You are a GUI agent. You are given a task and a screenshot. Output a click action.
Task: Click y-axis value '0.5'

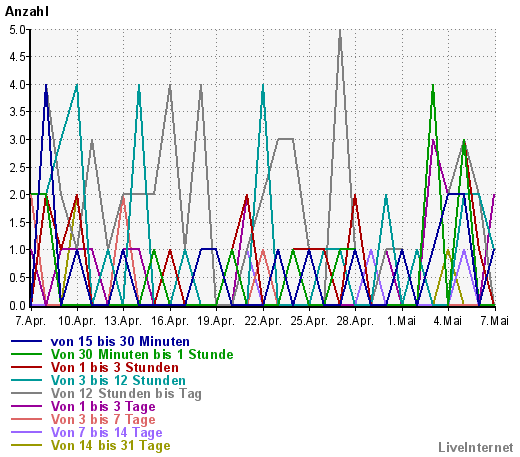point(17,278)
